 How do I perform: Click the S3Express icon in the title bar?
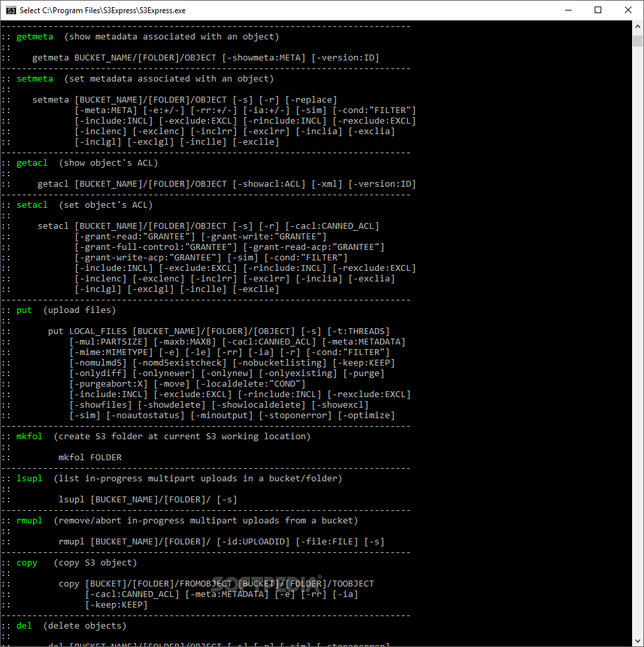(x=11, y=11)
